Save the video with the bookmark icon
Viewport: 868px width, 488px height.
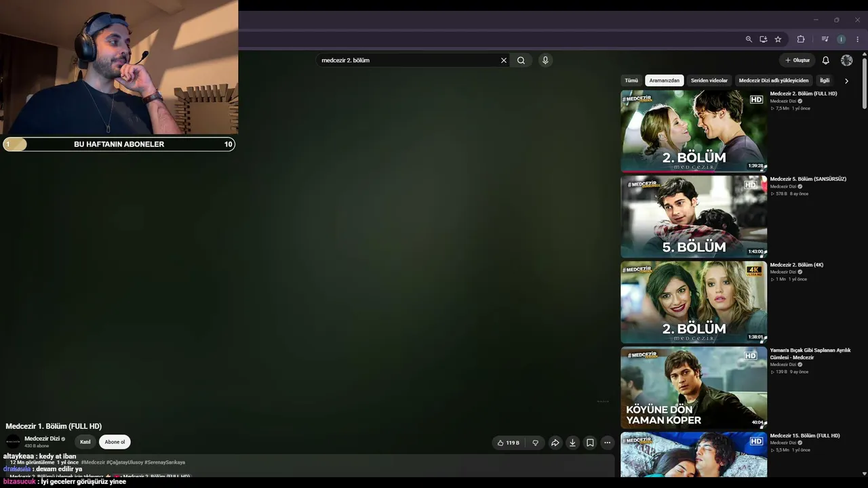click(x=590, y=443)
